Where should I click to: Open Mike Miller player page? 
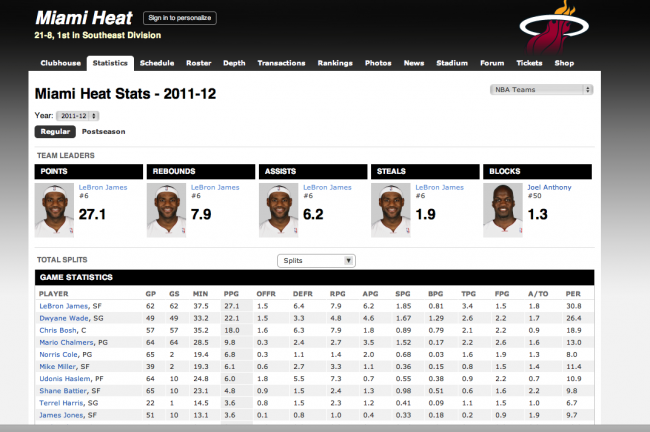[58, 366]
